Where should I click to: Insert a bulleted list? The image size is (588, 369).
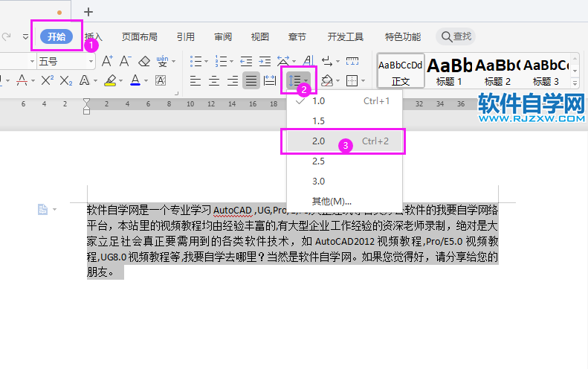point(196,61)
